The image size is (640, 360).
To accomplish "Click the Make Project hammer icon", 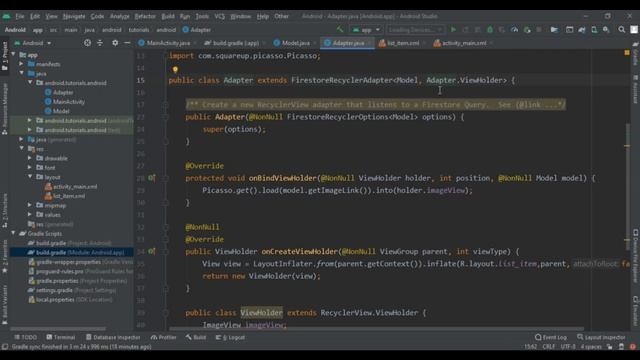I will (340, 29).
